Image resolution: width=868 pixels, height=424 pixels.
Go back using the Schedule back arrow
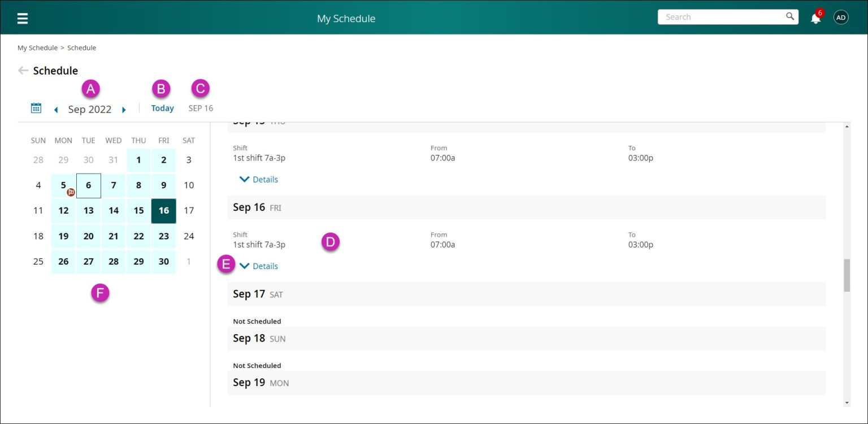pos(22,70)
